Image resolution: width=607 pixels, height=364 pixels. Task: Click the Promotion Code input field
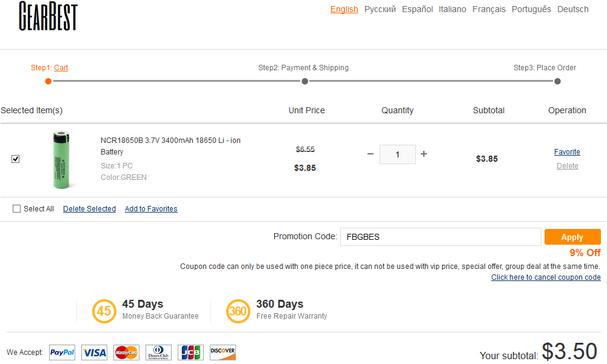440,237
